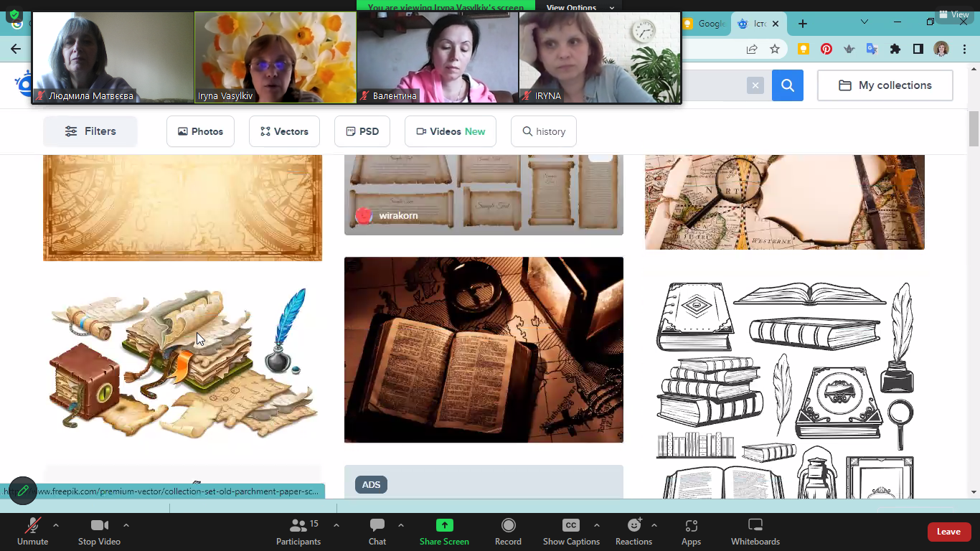Open Whiteboards
Viewport: 980px width, 551px height.
click(755, 532)
